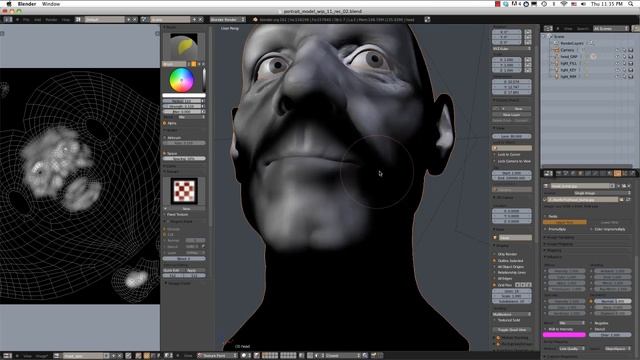Hide light_FILL in the outliner
Viewport: 640px width, 360px height.
pyautogui.click(x=617, y=63)
